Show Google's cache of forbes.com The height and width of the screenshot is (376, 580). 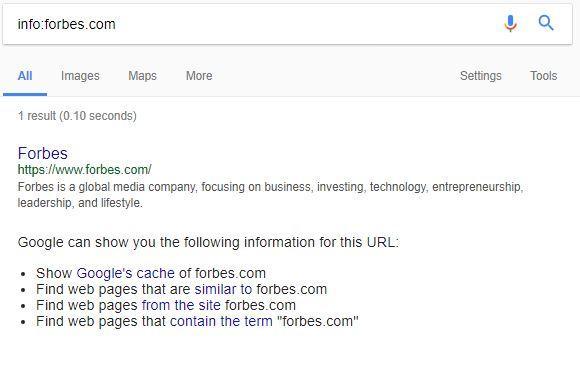[x=125, y=273]
